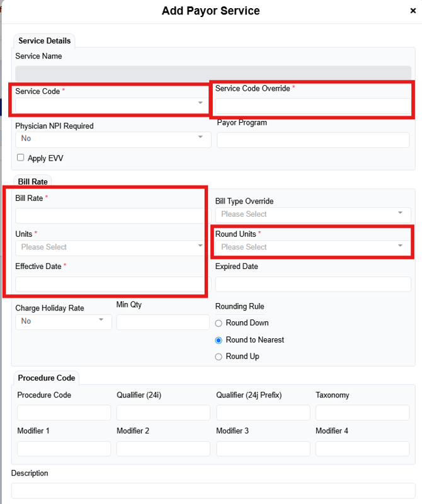
Task: Expand the Bill Type Override dropdown
Action: coord(313,214)
